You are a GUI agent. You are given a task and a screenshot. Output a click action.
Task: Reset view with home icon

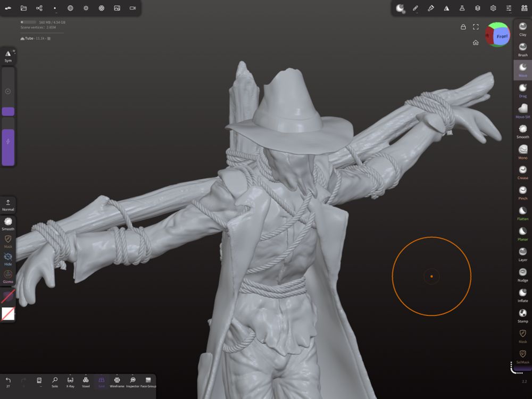pyautogui.click(x=476, y=43)
